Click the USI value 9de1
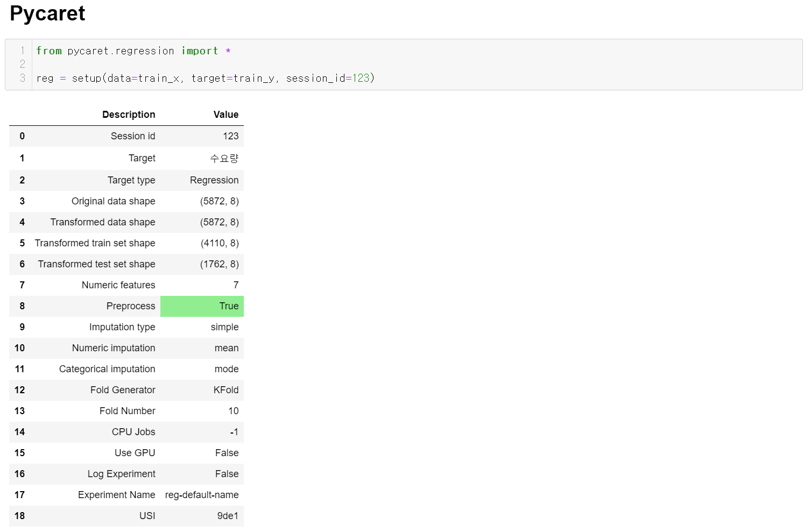 click(x=228, y=516)
